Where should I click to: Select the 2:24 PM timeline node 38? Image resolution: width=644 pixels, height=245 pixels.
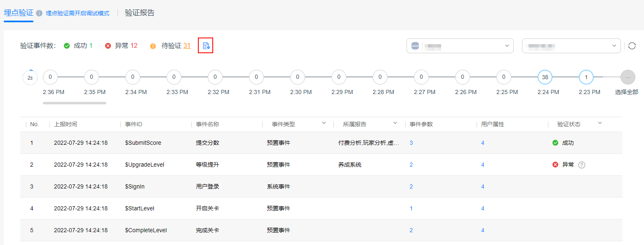coord(545,77)
